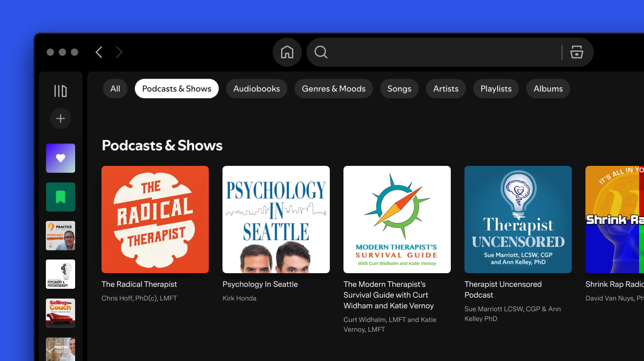Click The Radical Therapist title link
Image resolution: width=644 pixels, height=361 pixels.
[x=139, y=284]
